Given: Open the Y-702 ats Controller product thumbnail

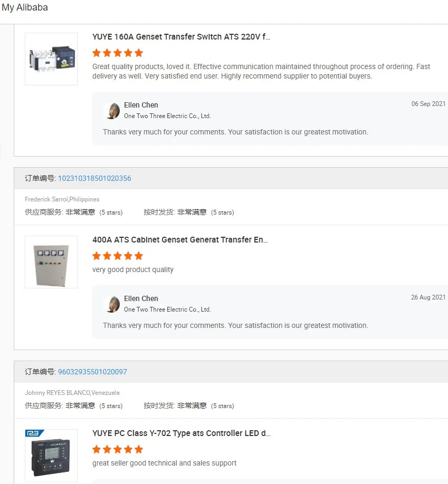Looking at the screenshot, I should 51,456.
